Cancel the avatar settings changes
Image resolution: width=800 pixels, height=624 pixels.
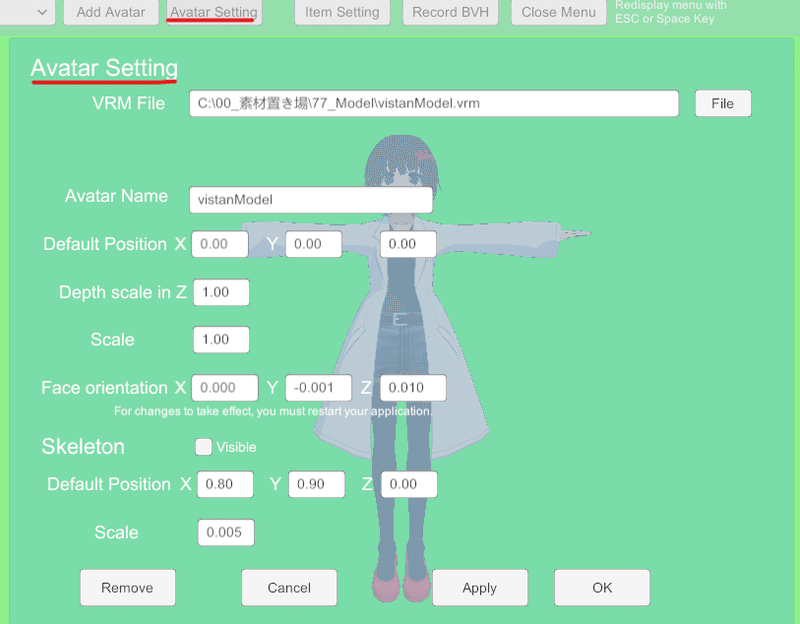289,587
